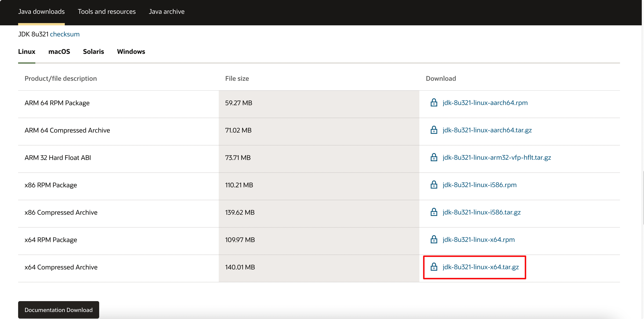Screen dimensions: 644x319
Task: Click lock icon beside jdk-8u321-linux-i586.tar.gz
Action: pyautogui.click(x=434, y=212)
